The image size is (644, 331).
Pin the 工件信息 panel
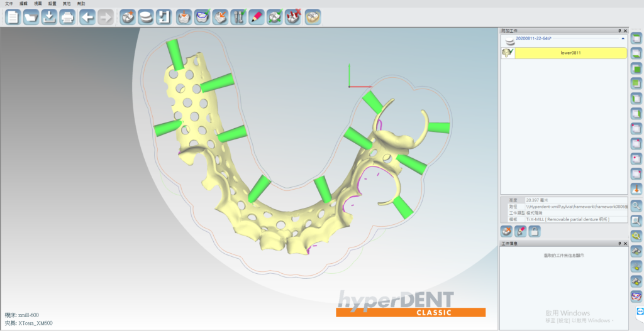point(619,244)
